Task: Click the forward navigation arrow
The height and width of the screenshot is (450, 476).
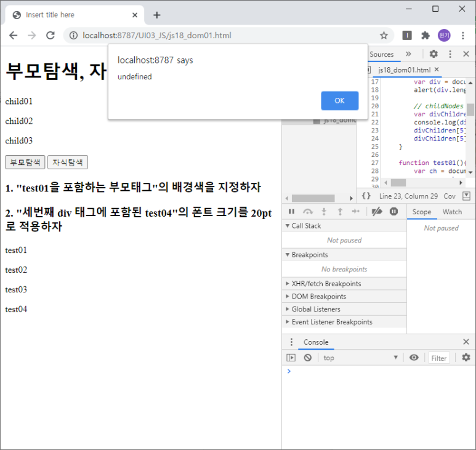Action: click(x=32, y=36)
